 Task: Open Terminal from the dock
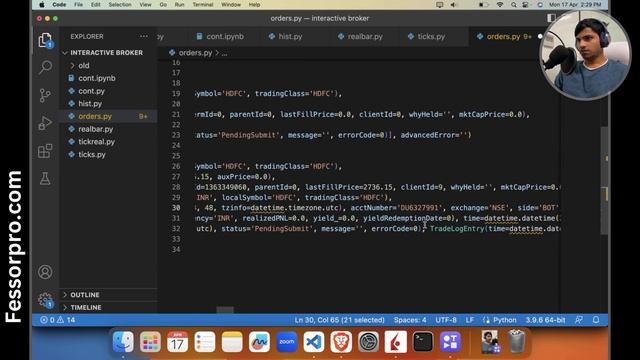point(423,341)
